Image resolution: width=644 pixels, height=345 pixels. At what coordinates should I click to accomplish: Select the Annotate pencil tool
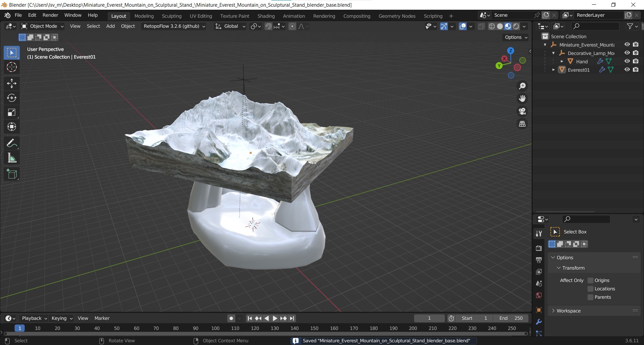12,143
